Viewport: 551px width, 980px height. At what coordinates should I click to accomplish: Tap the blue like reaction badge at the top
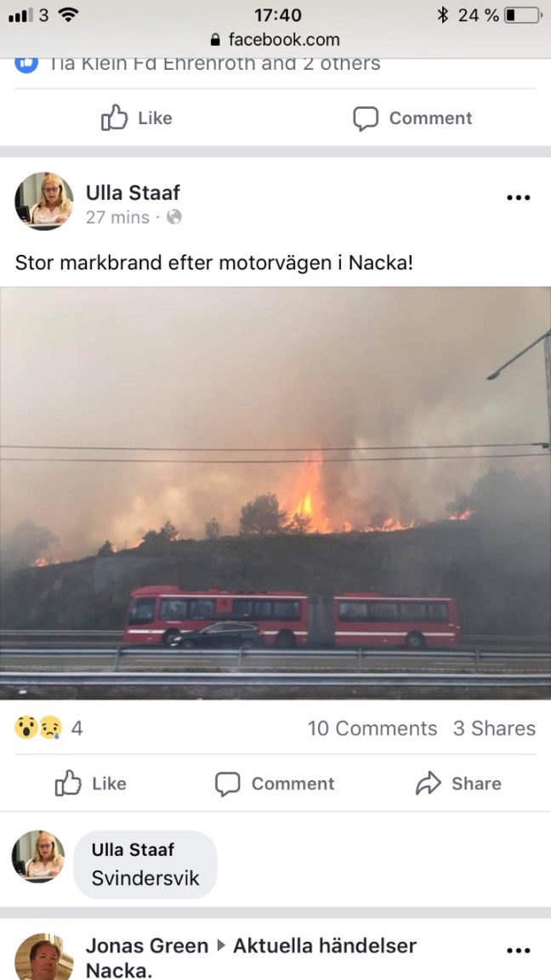26,63
